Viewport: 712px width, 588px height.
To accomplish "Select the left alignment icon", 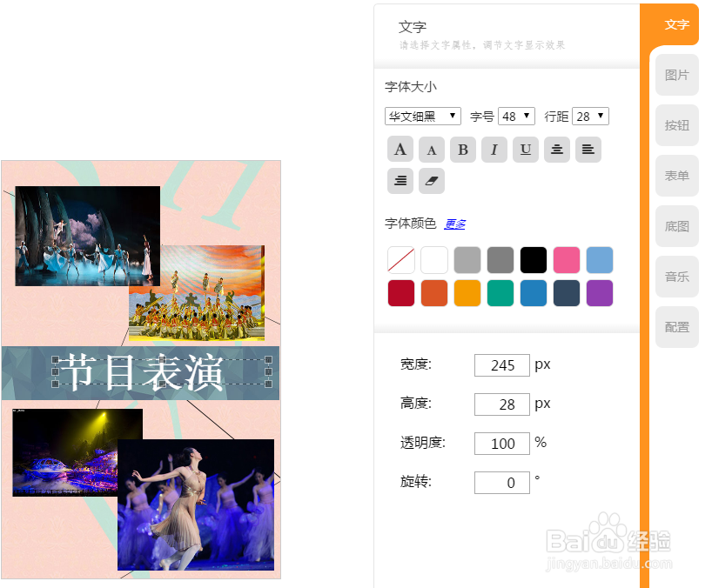I will pyautogui.click(x=588, y=149).
